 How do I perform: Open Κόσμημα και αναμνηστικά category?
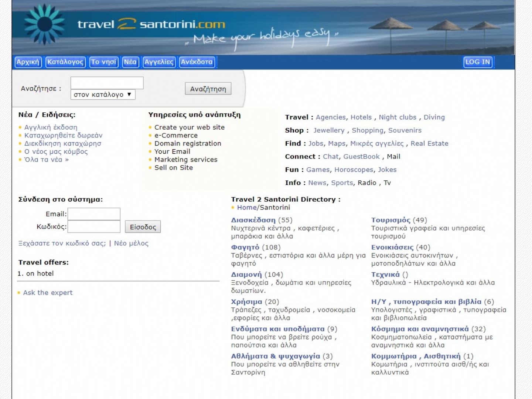point(420,329)
